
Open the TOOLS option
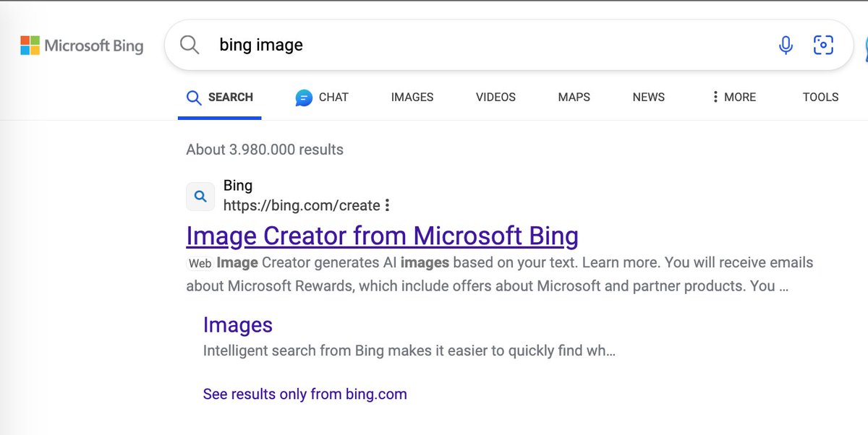[x=820, y=97]
